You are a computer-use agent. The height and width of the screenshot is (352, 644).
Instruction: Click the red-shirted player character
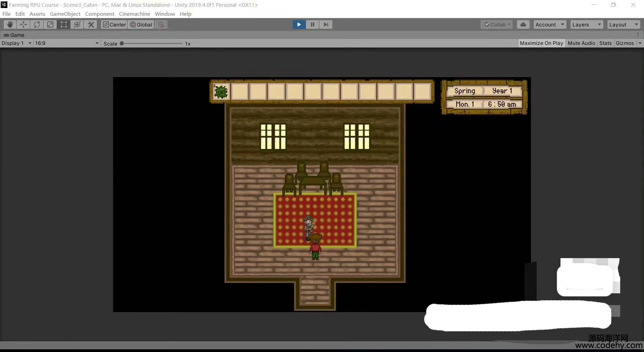pos(315,247)
